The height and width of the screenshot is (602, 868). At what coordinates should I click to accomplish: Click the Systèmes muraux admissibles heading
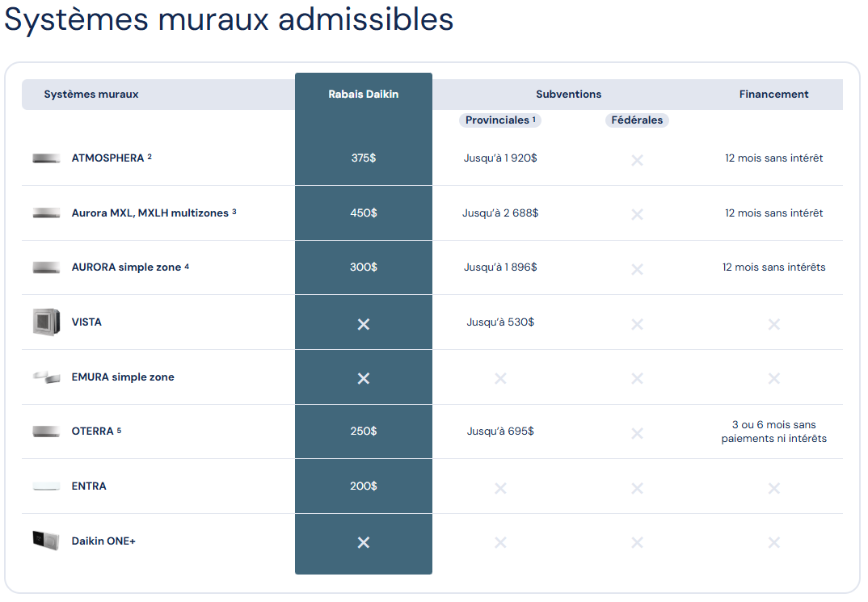[x=229, y=19]
